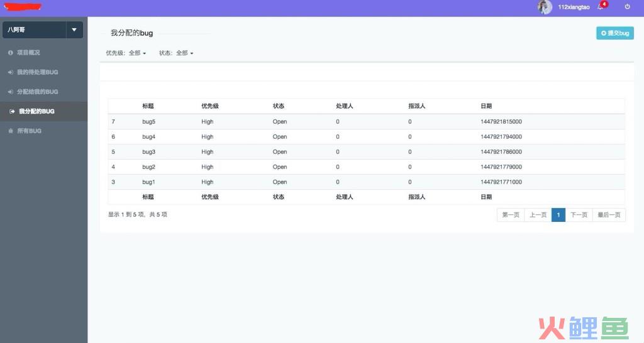
Task: Open the user avatar picture
Action: (x=545, y=7)
